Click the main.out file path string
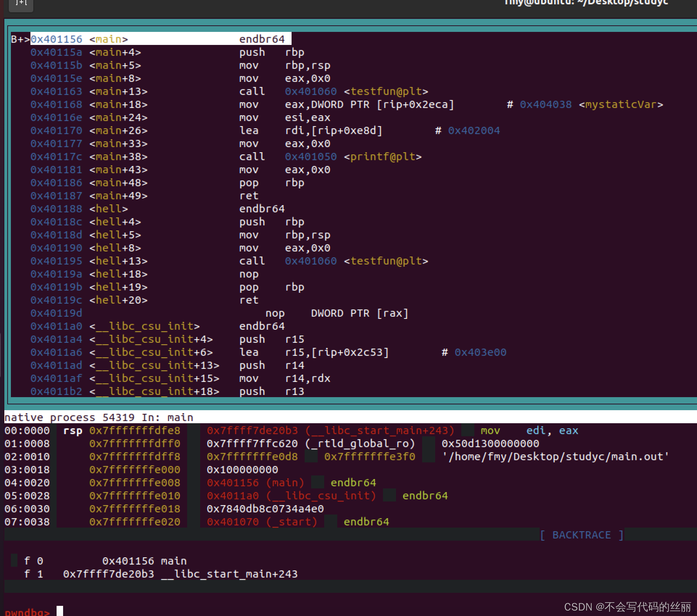 (555, 457)
